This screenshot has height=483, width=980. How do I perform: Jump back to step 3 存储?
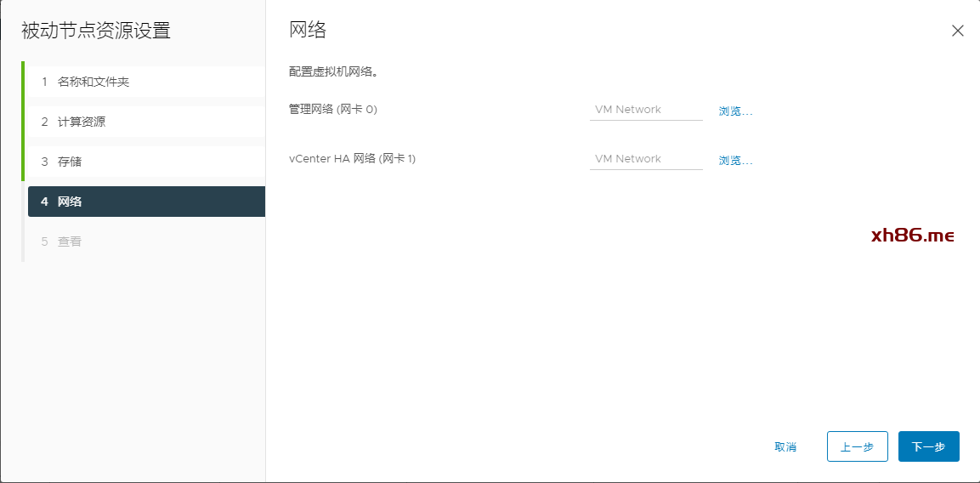(70, 162)
